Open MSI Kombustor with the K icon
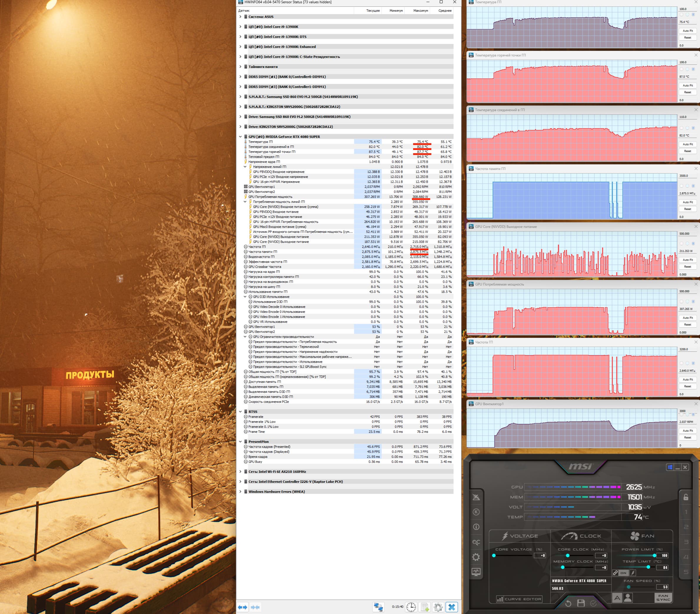The image size is (700, 614). click(476, 512)
